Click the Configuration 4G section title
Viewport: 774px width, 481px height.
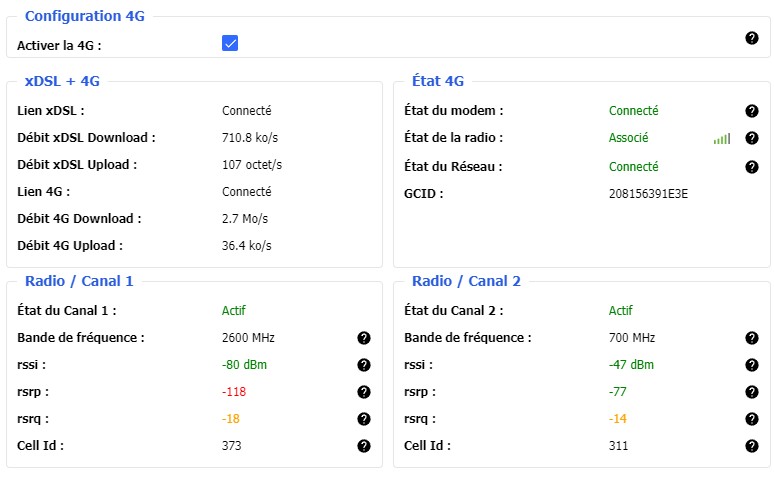85,16
